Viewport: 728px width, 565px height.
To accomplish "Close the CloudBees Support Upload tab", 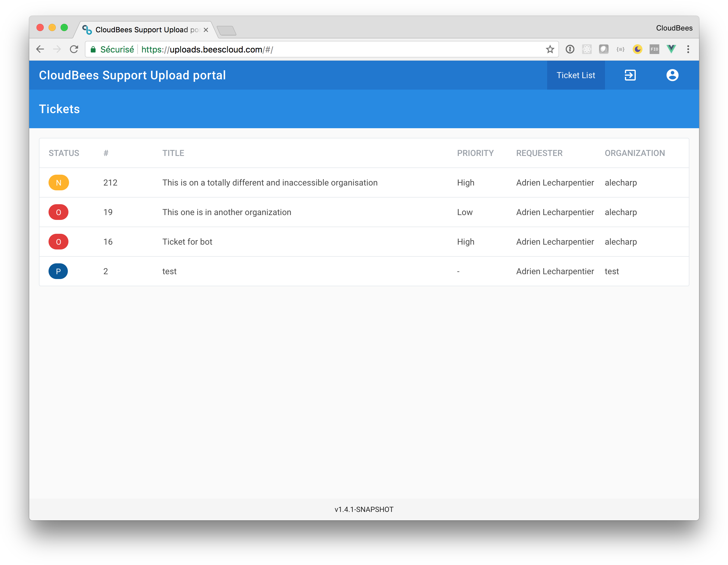I will (x=206, y=30).
